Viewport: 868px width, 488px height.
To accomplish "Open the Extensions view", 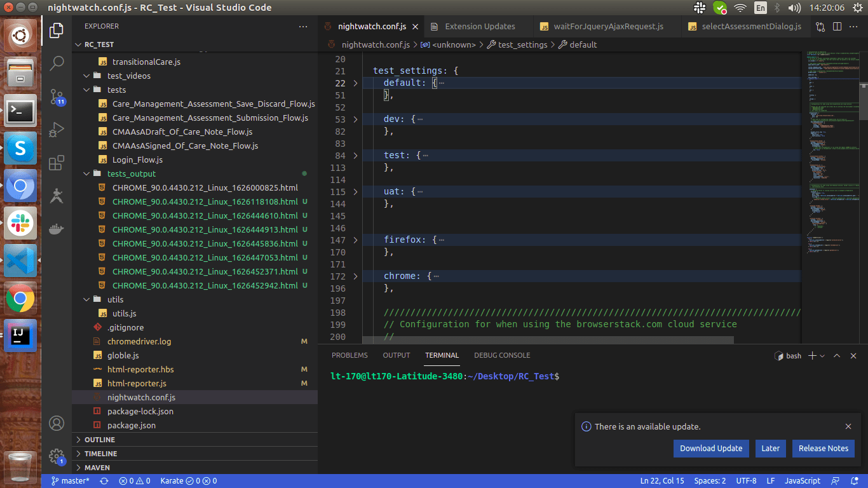I will [57, 163].
